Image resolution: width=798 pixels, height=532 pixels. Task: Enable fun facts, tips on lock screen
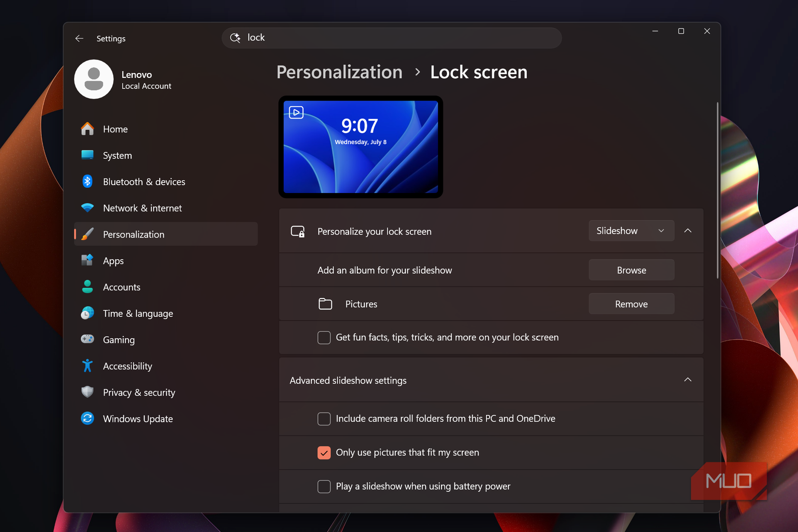(324, 338)
